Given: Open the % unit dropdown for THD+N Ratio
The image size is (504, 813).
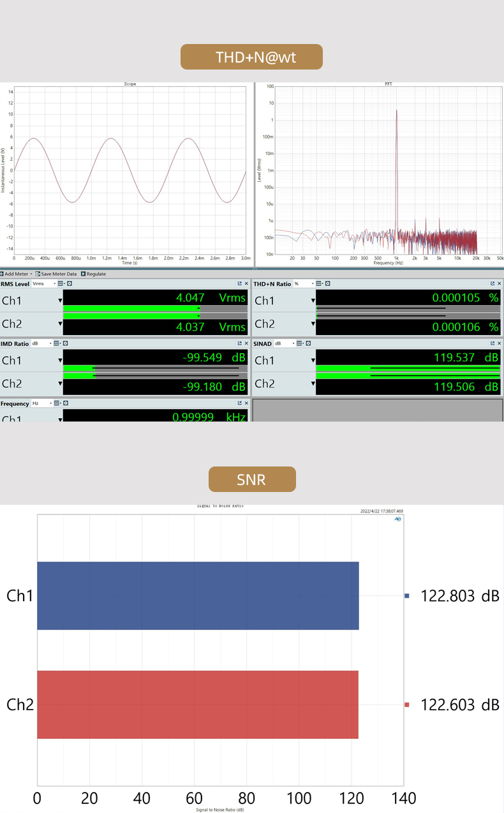Looking at the screenshot, I should (x=304, y=284).
